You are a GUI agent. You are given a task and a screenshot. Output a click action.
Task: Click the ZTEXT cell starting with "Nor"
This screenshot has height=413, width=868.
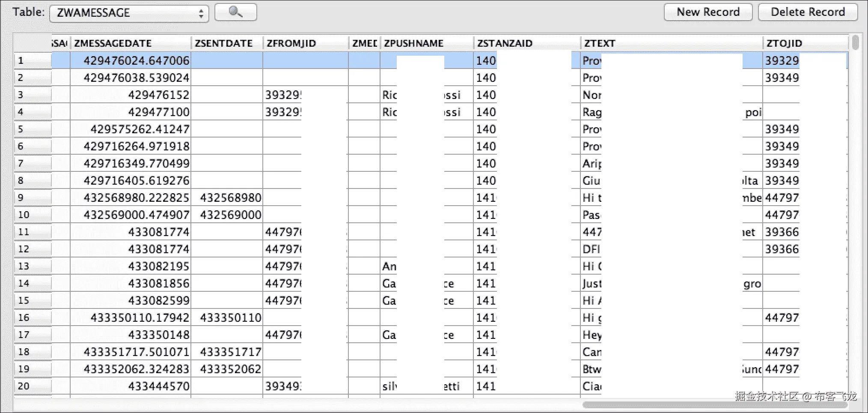(672, 95)
